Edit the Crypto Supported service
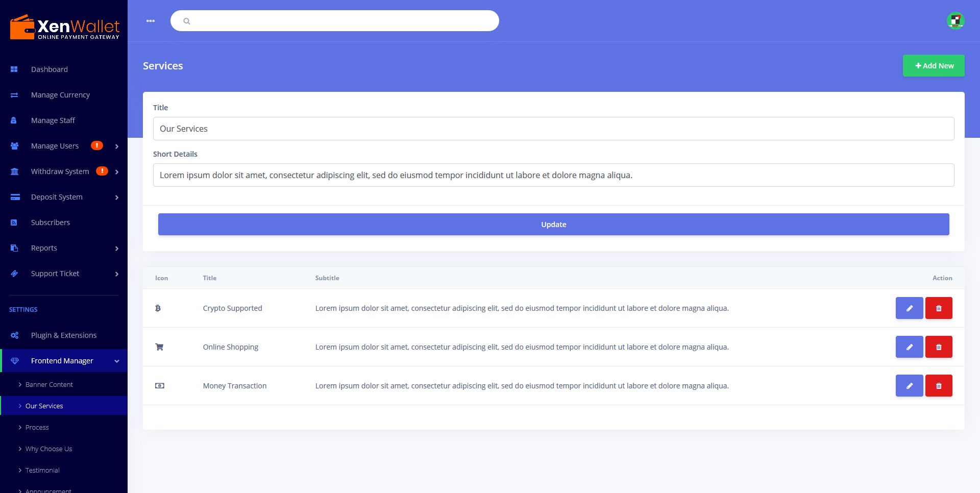Image resolution: width=980 pixels, height=493 pixels. [x=909, y=308]
